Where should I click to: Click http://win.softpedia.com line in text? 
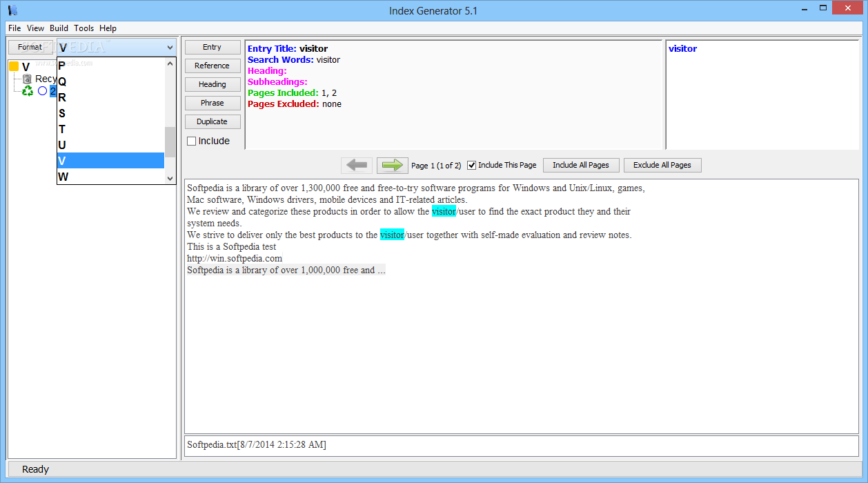click(x=235, y=258)
